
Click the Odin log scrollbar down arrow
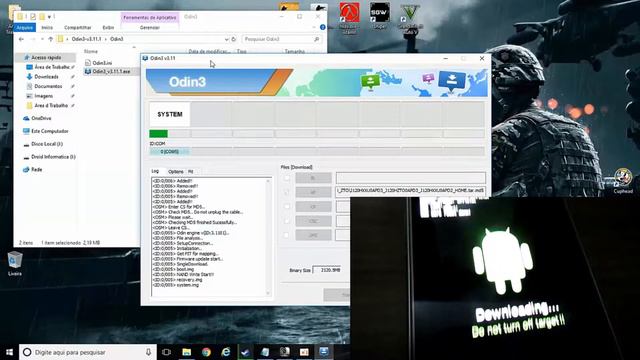[268, 293]
